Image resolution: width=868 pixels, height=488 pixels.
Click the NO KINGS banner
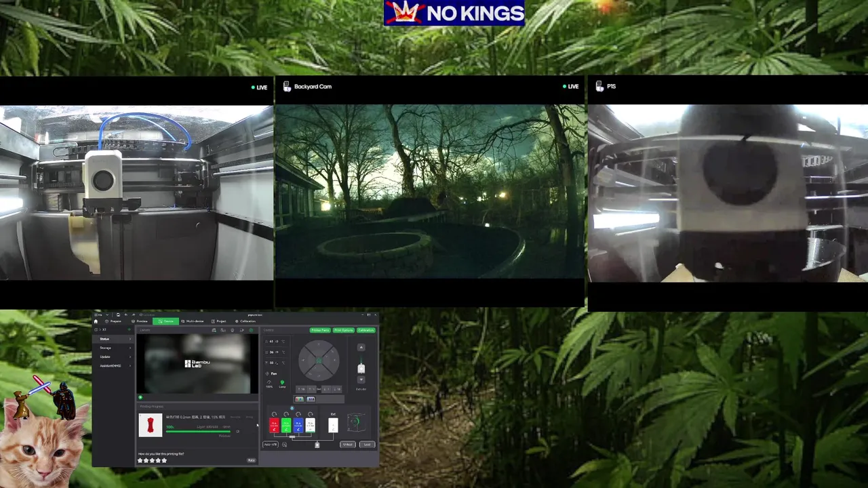click(x=454, y=13)
